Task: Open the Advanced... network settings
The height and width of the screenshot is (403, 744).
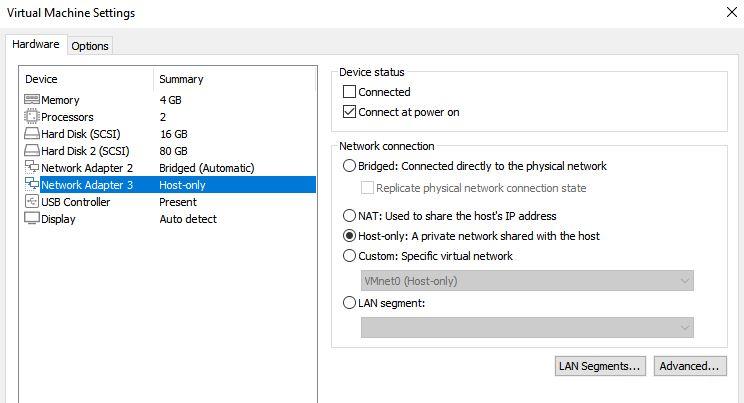Action: (x=690, y=366)
